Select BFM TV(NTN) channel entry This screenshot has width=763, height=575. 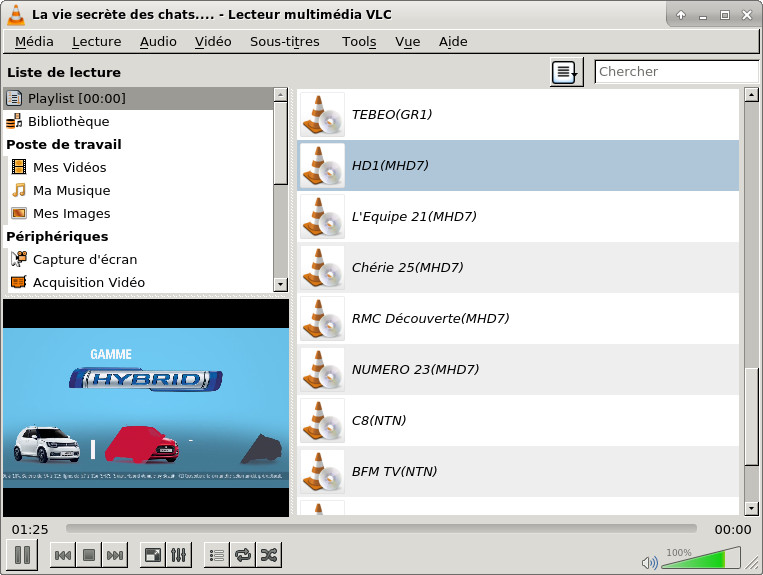(x=518, y=471)
